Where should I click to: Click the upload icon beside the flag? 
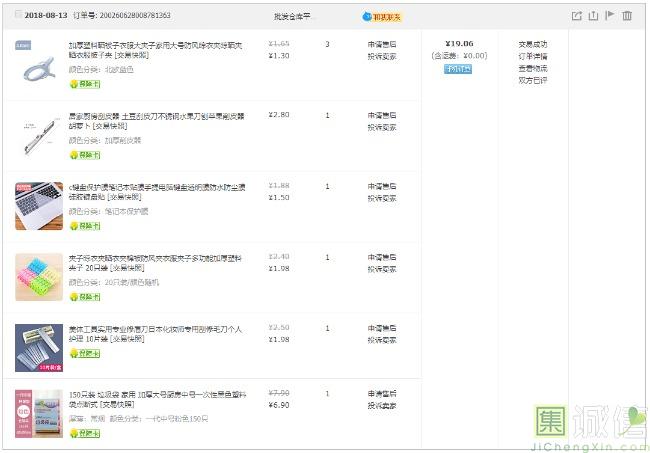click(x=593, y=16)
